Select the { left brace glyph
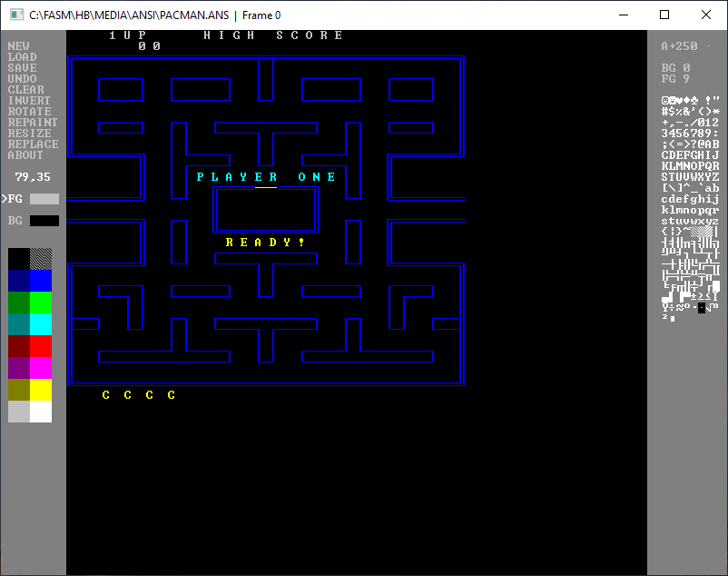This screenshot has width=728, height=576. coord(664,232)
